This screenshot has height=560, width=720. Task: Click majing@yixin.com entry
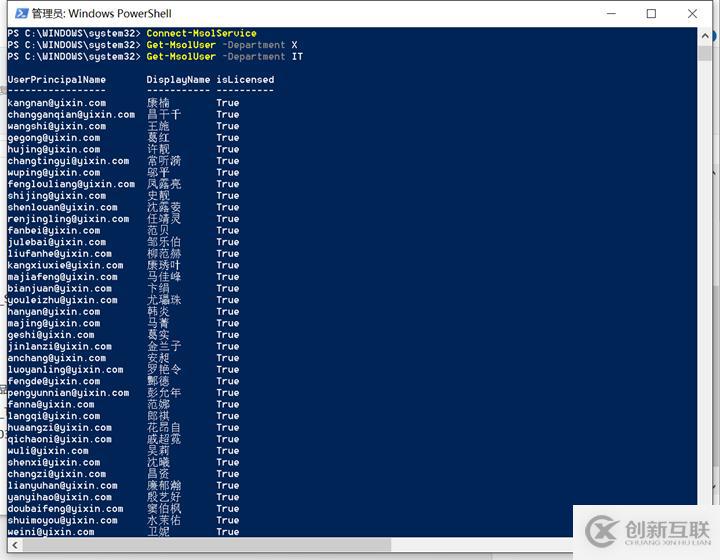(54, 323)
